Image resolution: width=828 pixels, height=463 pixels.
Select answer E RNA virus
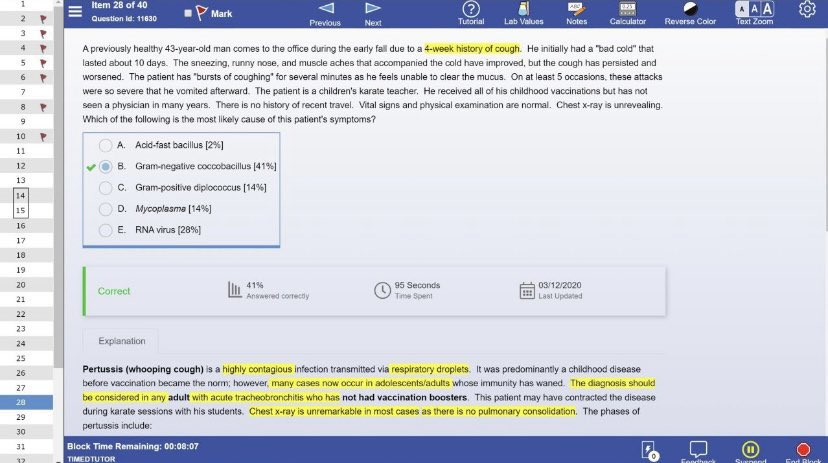tap(106, 230)
